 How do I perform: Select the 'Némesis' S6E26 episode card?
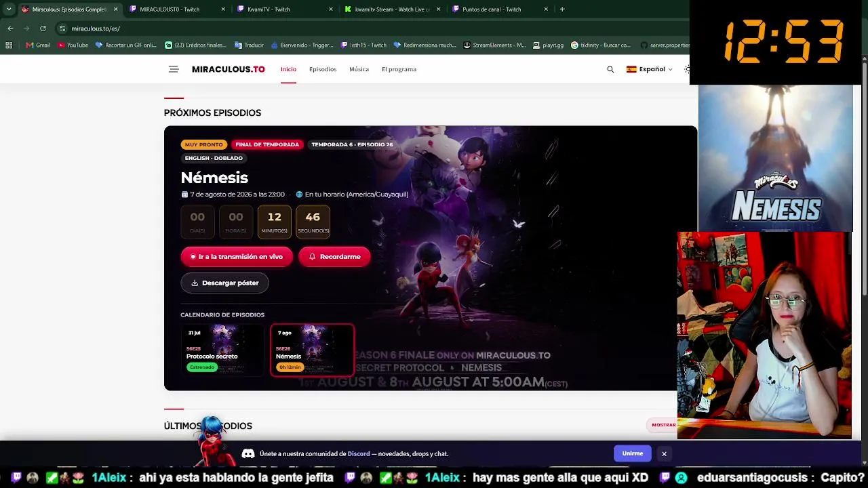(312, 350)
